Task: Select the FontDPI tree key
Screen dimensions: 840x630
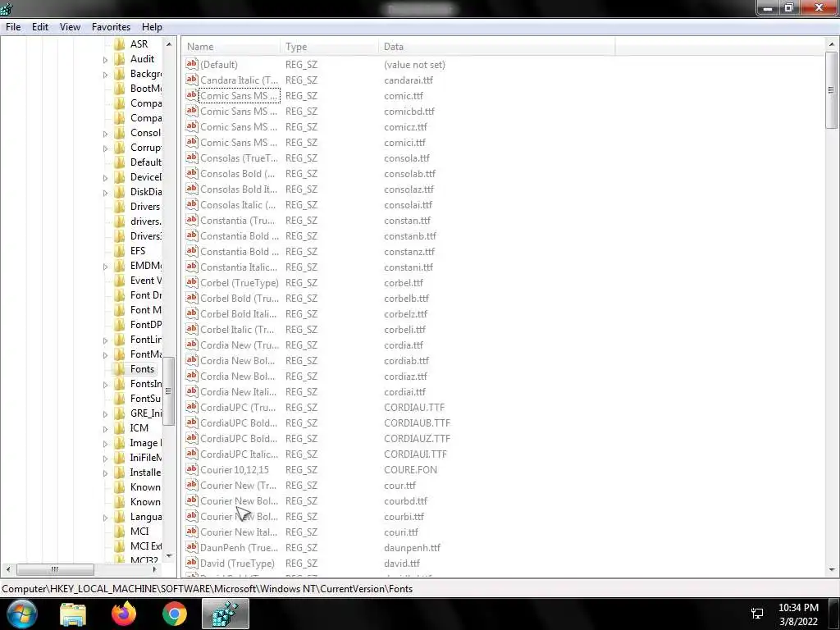Action: (146, 325)
